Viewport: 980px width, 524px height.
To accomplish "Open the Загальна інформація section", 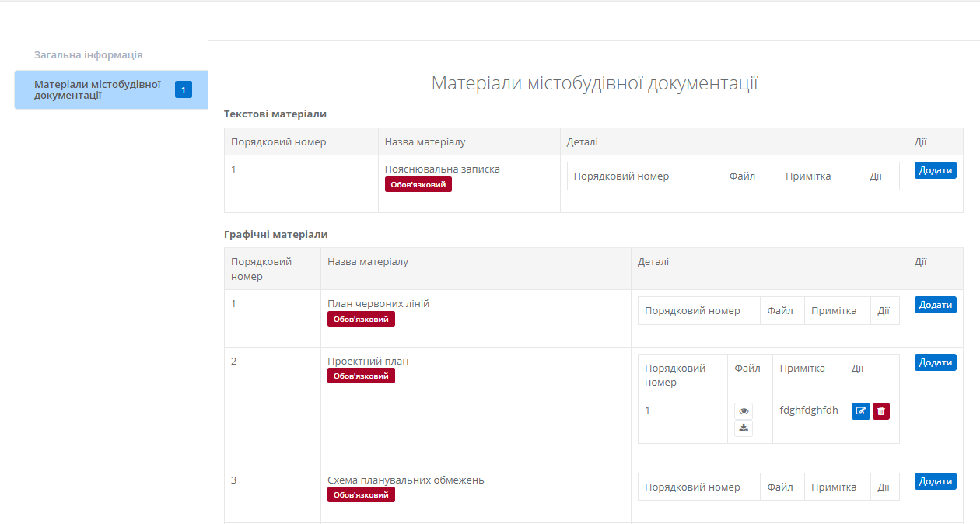I will 88,55.
